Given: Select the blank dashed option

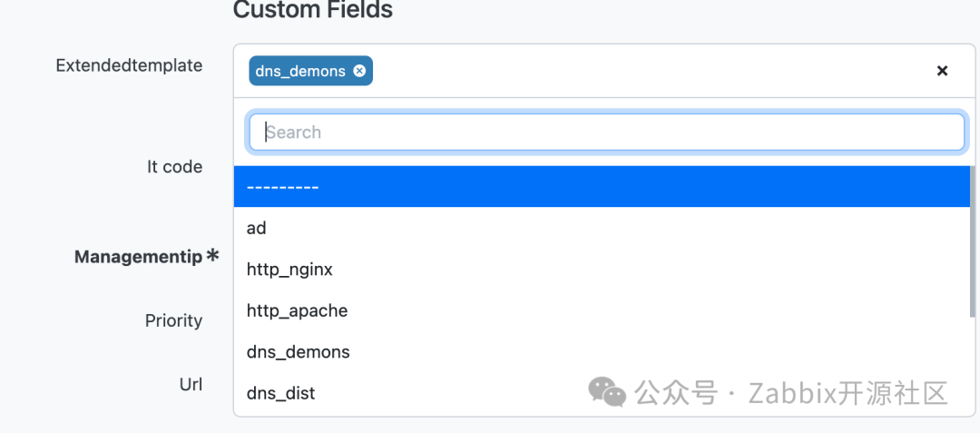Looking at the screenshot, I should click(603, 186).
